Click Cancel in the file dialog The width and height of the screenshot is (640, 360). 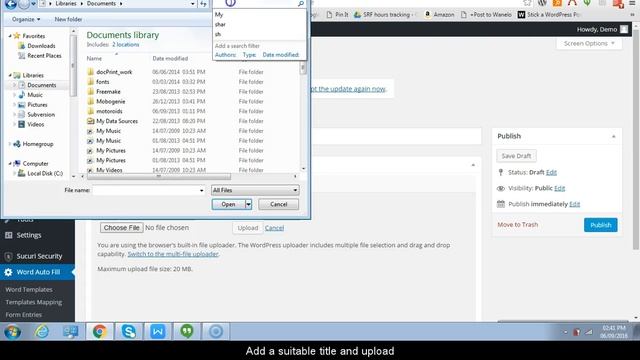pos(278,204)
